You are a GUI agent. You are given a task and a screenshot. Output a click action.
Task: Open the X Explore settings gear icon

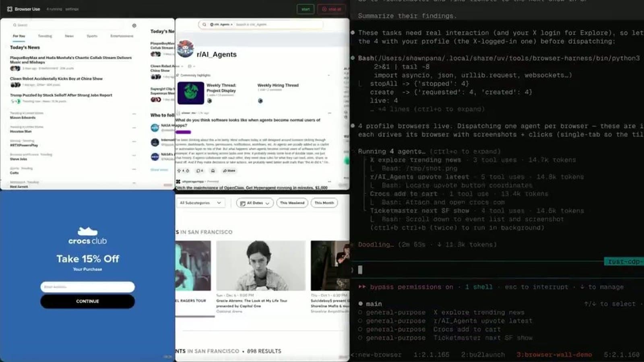(x=134, y=25)
